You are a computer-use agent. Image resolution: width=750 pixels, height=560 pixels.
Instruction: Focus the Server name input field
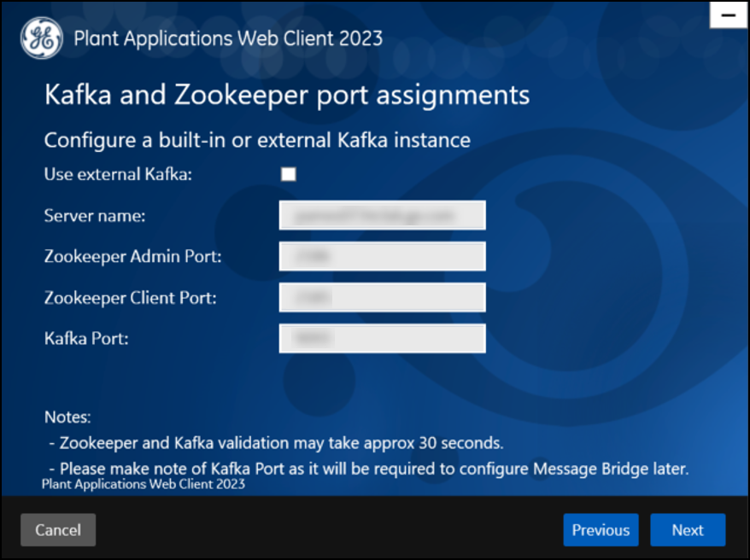pos(382,215)
